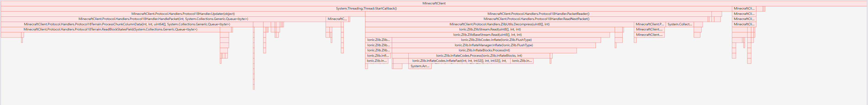
Task: Select the Protocol18Terrain.ReadBlockStatesField frame
Action: (110, 30)
